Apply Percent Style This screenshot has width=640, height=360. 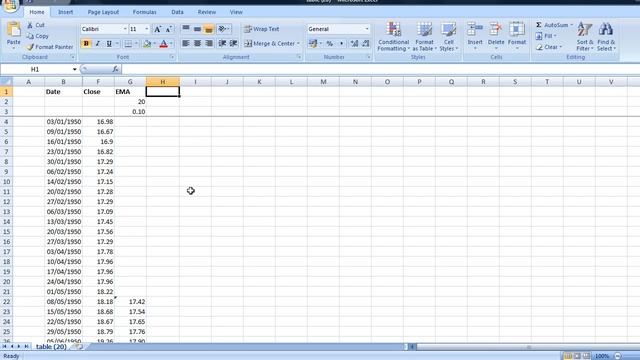[330, 44]
